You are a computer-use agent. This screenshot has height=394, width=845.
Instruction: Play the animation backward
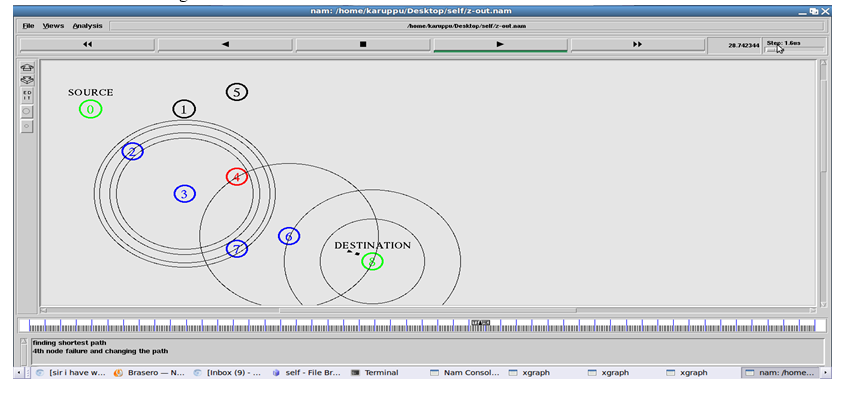[x=225, y=45]
